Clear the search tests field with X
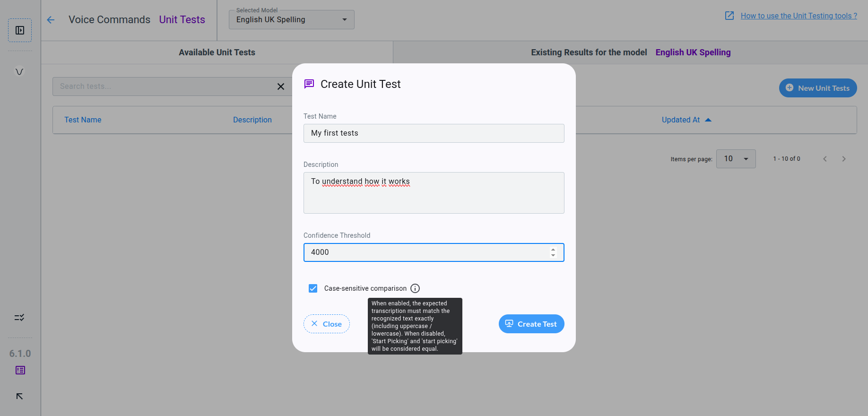The image size is (868, 416). [280, 87]
